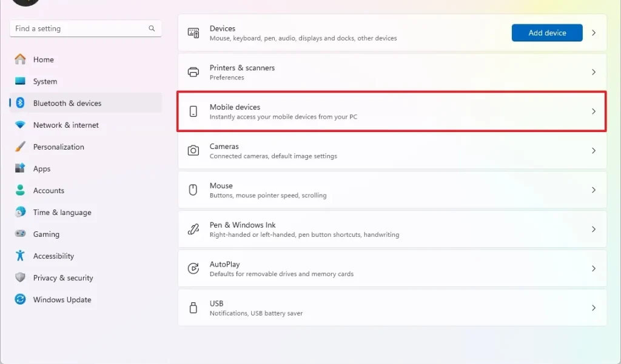Click the Gaming controller icon

[x=20, y=234]
